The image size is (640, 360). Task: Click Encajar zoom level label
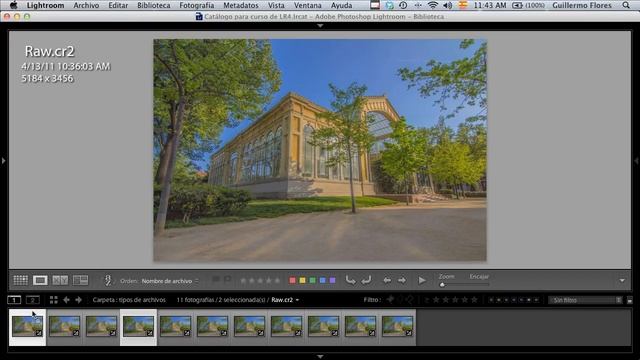479,276
